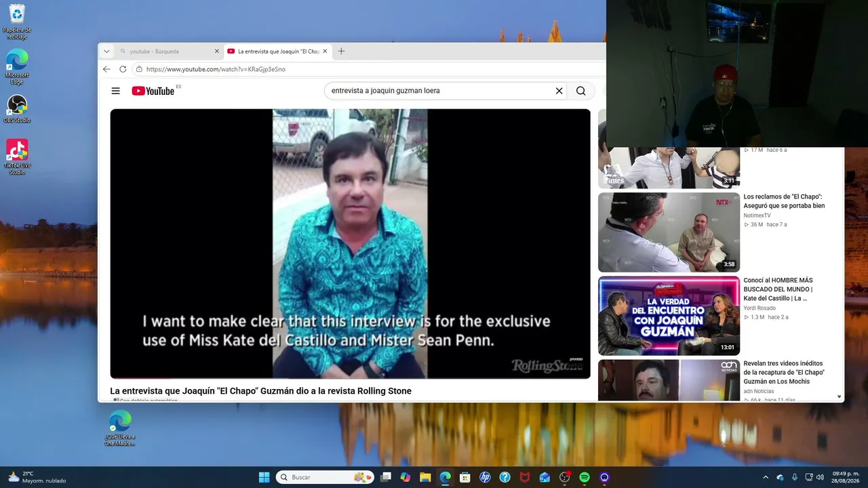Launch TikTok LIVE Studio desktop shortcut
The image size is (868, 488).
17,157
